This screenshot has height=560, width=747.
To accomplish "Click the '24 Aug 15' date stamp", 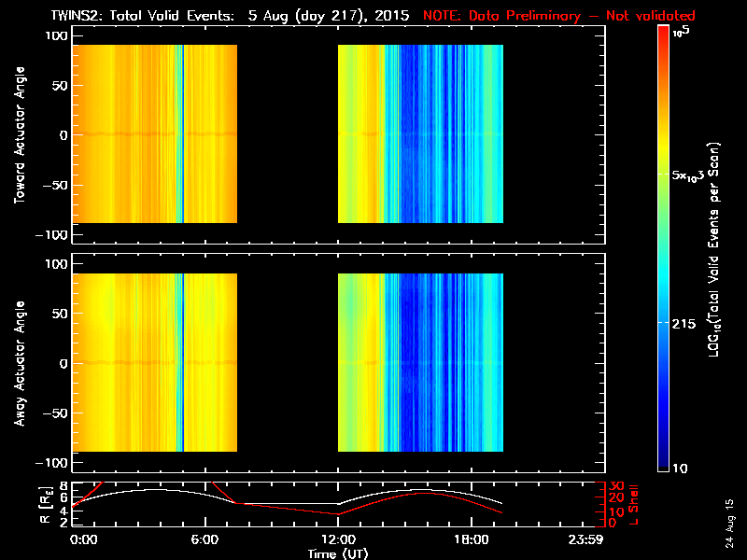I will [729, 522].
